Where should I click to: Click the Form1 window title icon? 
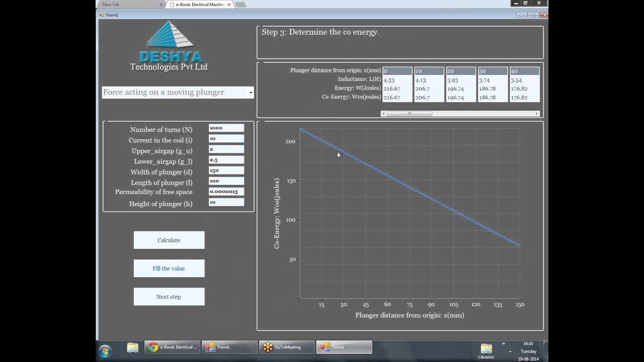(x=102, y=15)
